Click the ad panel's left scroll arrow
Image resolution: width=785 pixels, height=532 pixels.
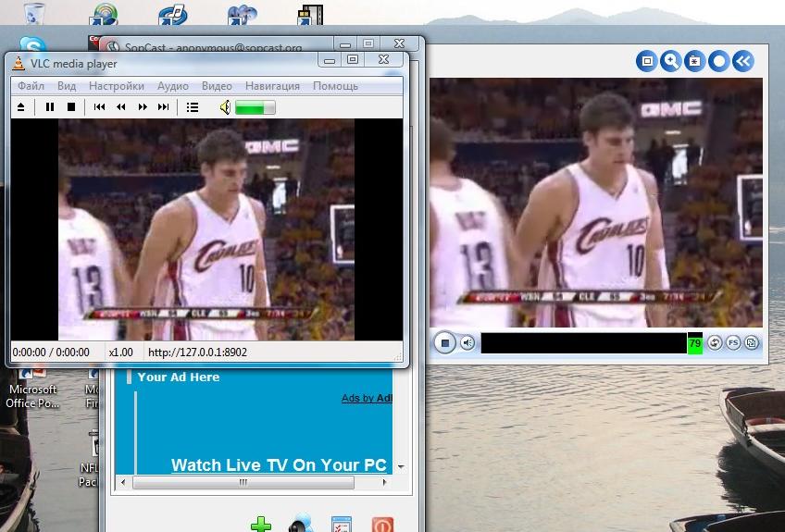[124, 482]
